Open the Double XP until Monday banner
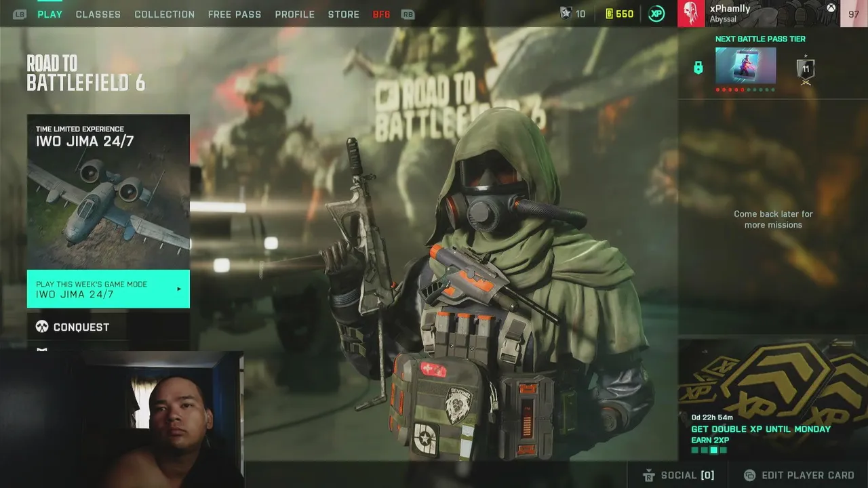 point(773,399)
